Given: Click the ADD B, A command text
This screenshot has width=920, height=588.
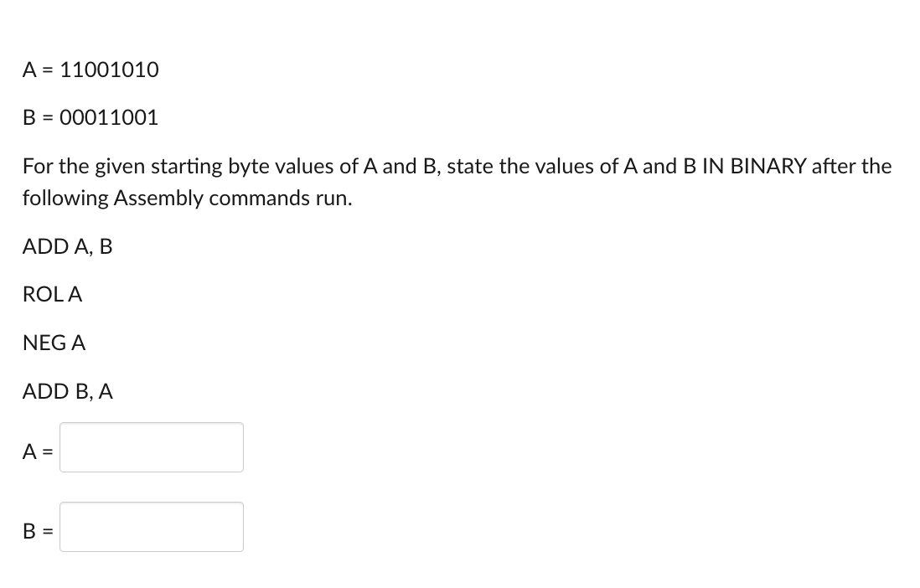Looking at the screenshot, I should [67, 390].
